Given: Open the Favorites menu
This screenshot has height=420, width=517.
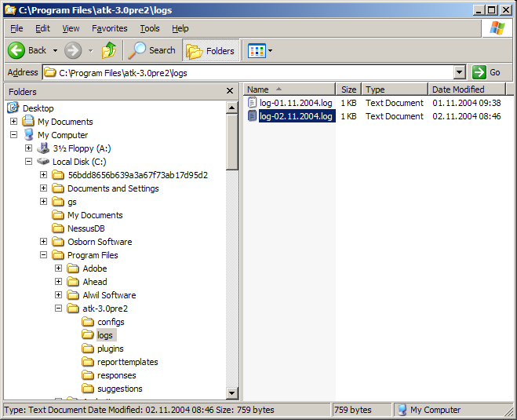Looking at the screenshot, I should point(110,29).
